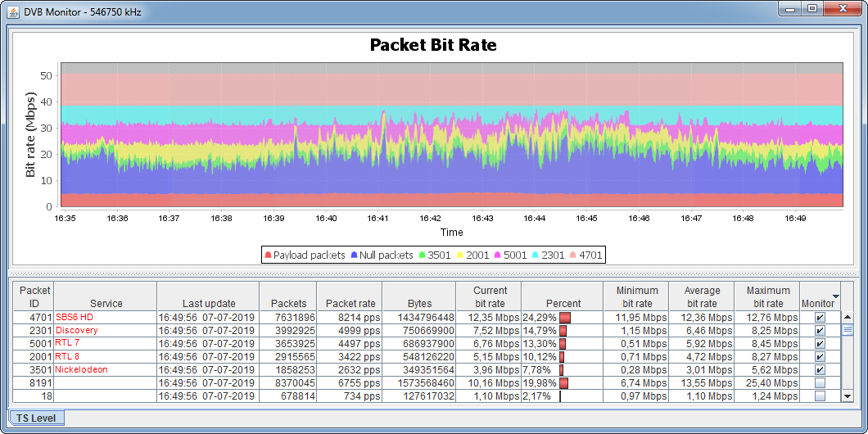Screen dimensions: 868x434
Task: Click the Null packets legend marker
Action: coord(354,255)
